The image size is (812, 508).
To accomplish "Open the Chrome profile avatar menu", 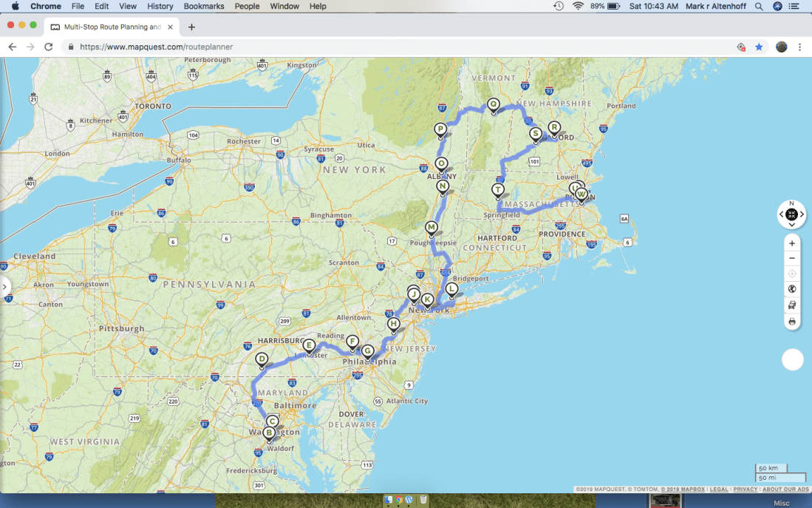I will [781, 47].
